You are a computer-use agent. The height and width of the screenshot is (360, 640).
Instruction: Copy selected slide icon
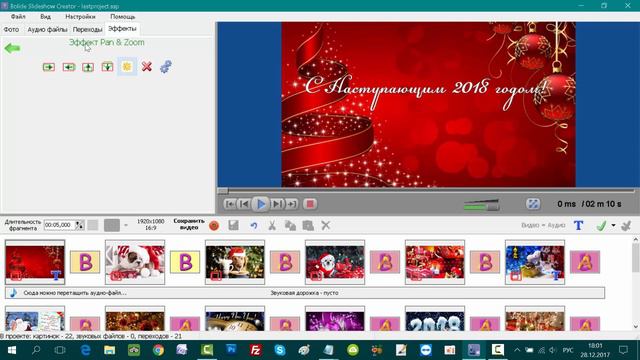click(x=290, y=225)
